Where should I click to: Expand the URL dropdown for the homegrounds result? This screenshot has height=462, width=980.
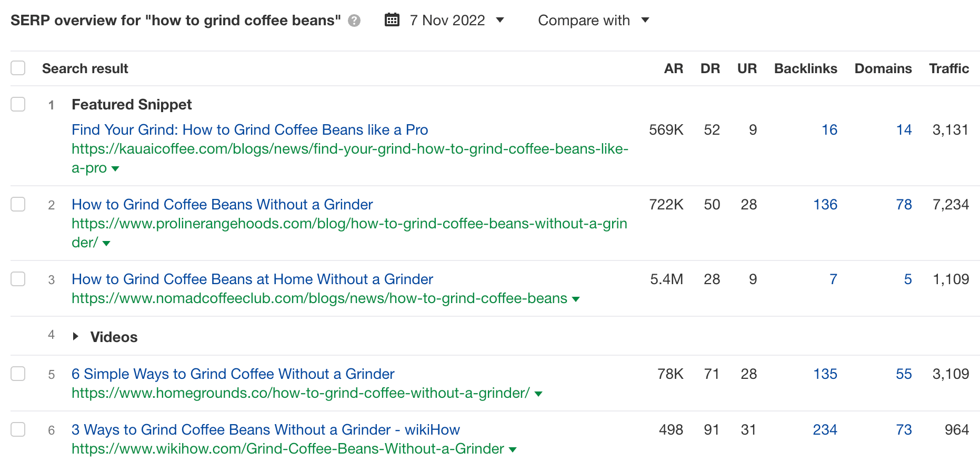click(x=538, y=393)
